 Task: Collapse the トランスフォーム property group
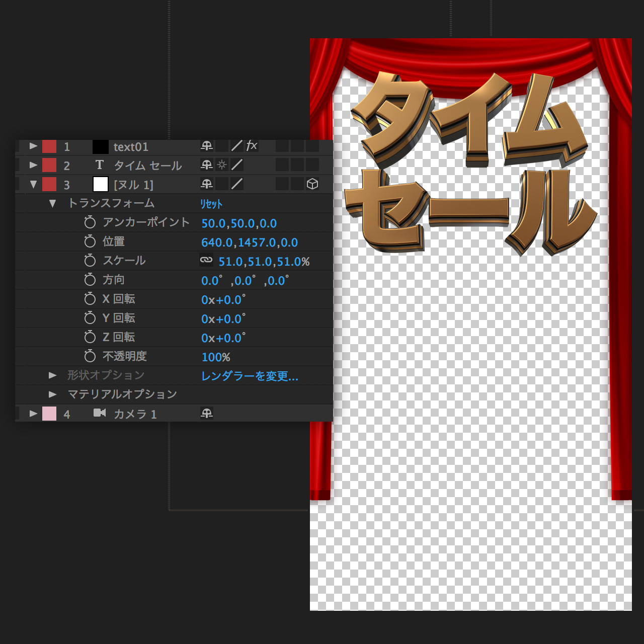(52, 204)
